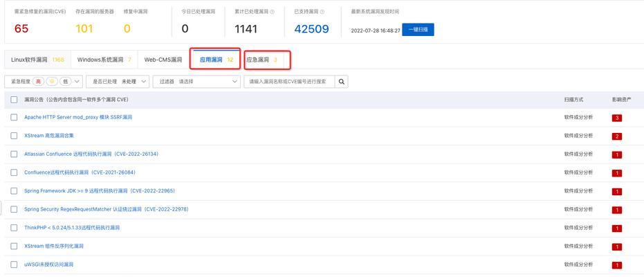Image resolution: width=644 pixels, height=277 pixels.
Task: Select checkbox for Confluence CVE-2021-26084 row
Action: [14, 172]
